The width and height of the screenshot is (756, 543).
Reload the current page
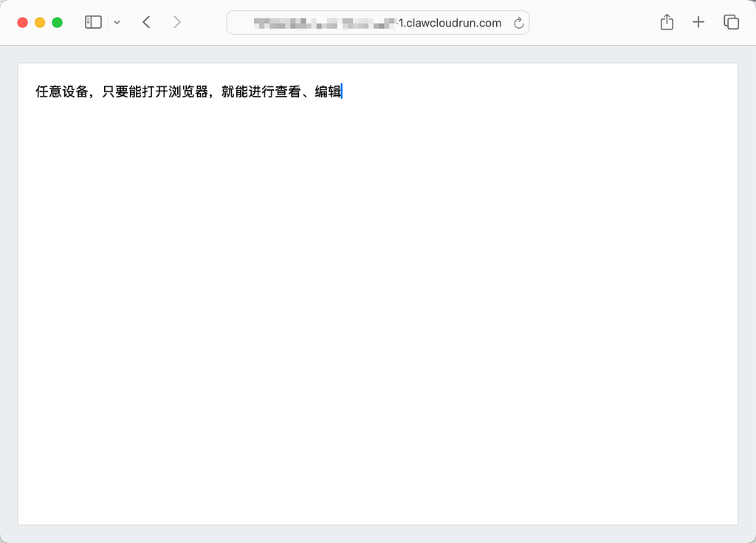click(518, 23)
